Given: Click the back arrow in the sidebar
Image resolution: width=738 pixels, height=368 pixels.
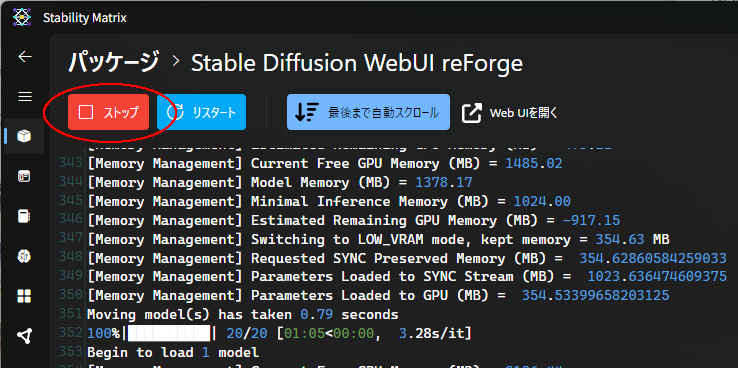Looking at the screenshot, I should 25,57.
